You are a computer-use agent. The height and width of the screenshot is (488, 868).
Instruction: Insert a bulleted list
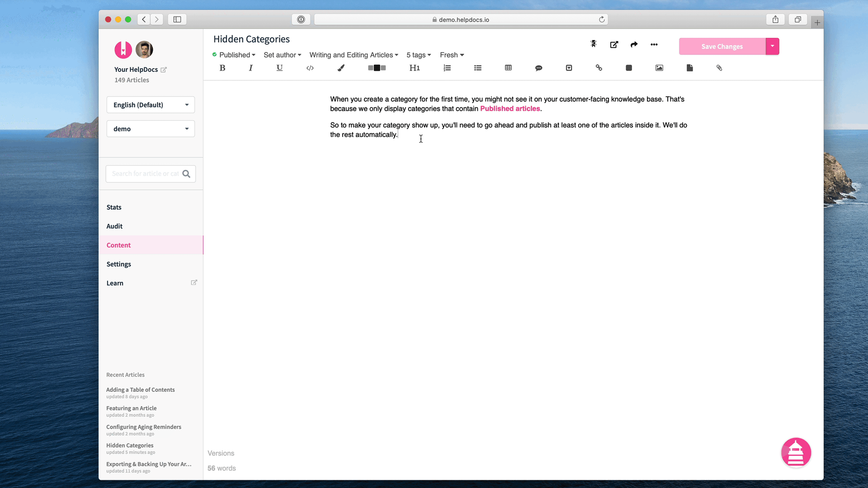point(478,68)
